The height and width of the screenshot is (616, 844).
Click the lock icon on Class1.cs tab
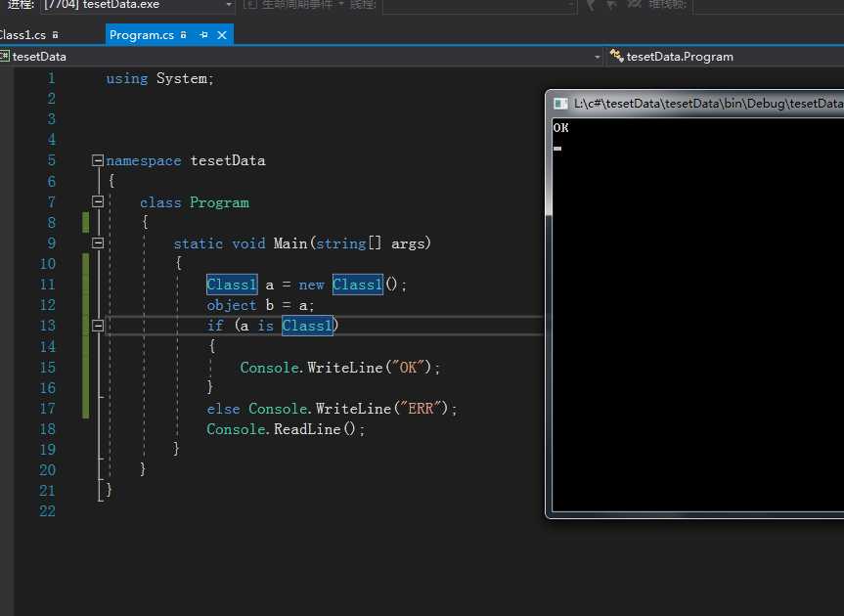tap(55, 35)
